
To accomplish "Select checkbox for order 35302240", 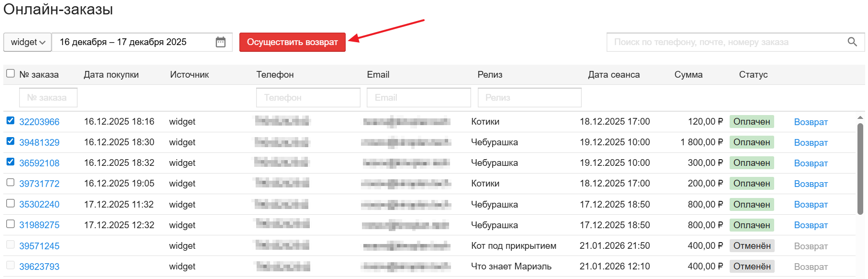I will click(11, 203).
